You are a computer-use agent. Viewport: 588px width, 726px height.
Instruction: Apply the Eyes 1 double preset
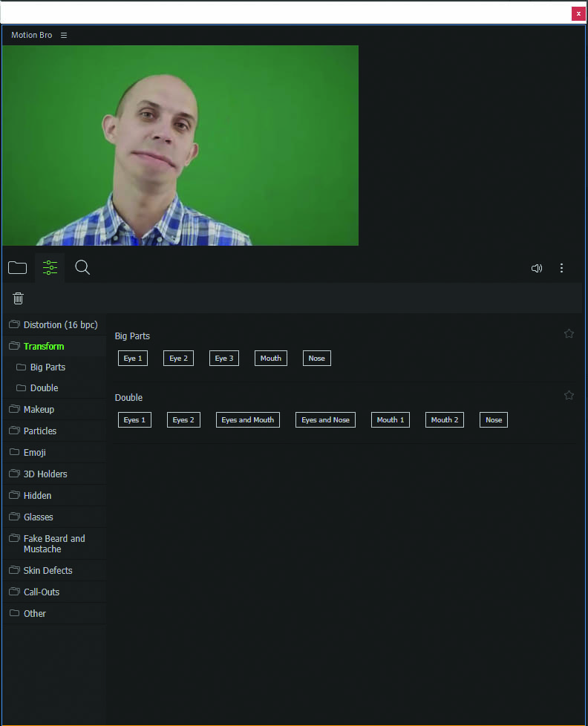(134, 420)
